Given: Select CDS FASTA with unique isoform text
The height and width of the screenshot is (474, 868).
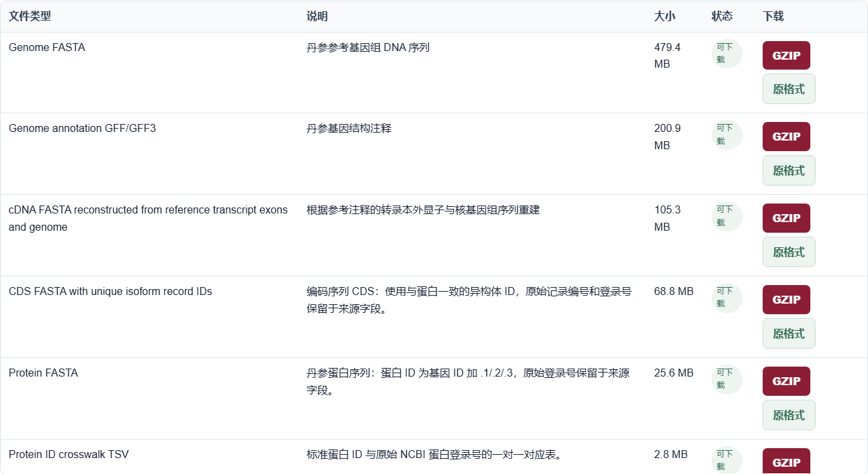Looking at the screenshot, I should 110,292.
